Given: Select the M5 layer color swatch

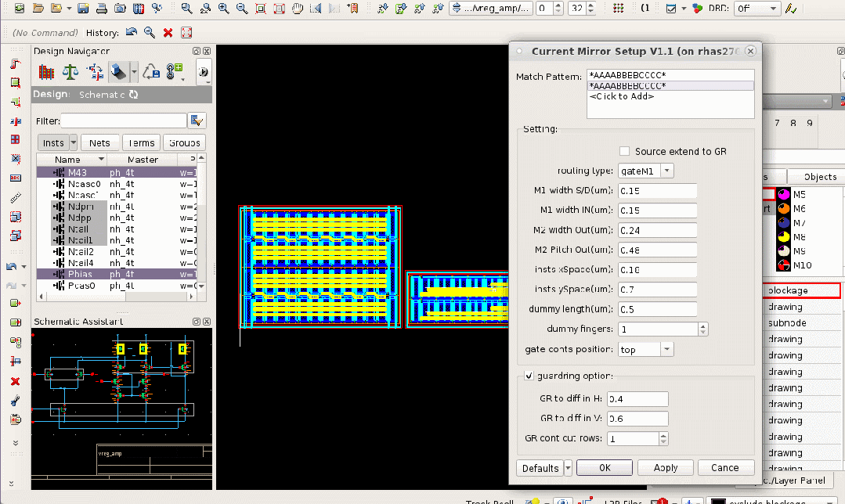Looking at the screenshot, I should 784,194.
